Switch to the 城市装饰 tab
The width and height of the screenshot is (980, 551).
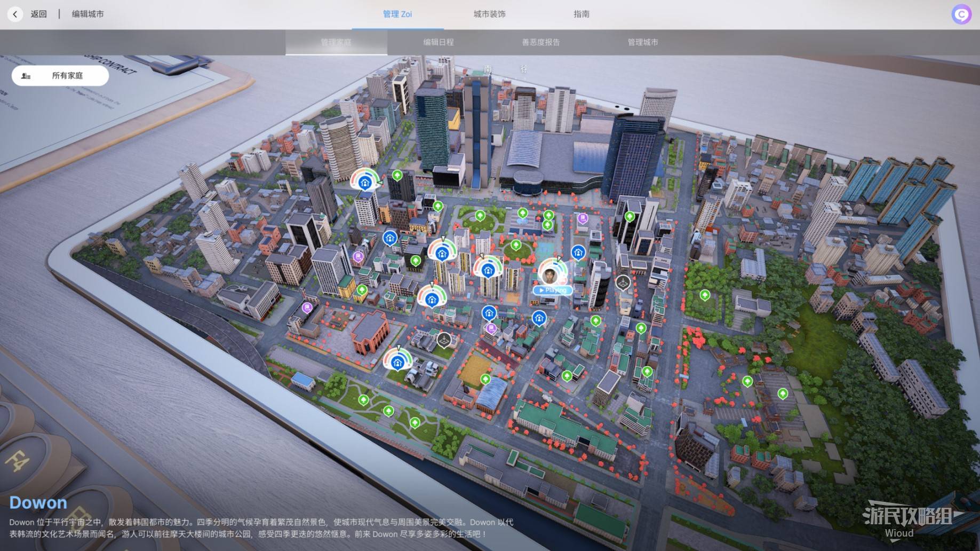point(489,14)
